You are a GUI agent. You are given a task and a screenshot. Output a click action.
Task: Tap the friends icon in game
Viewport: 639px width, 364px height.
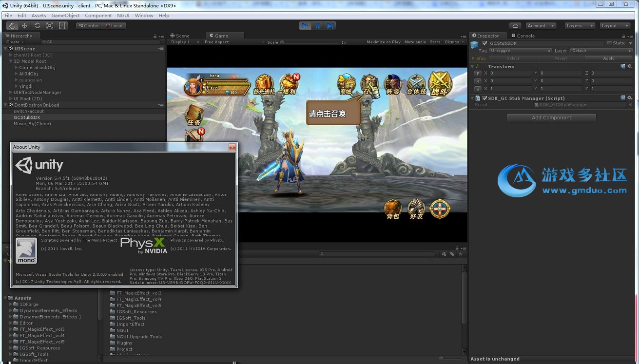[x=416, y=210]
